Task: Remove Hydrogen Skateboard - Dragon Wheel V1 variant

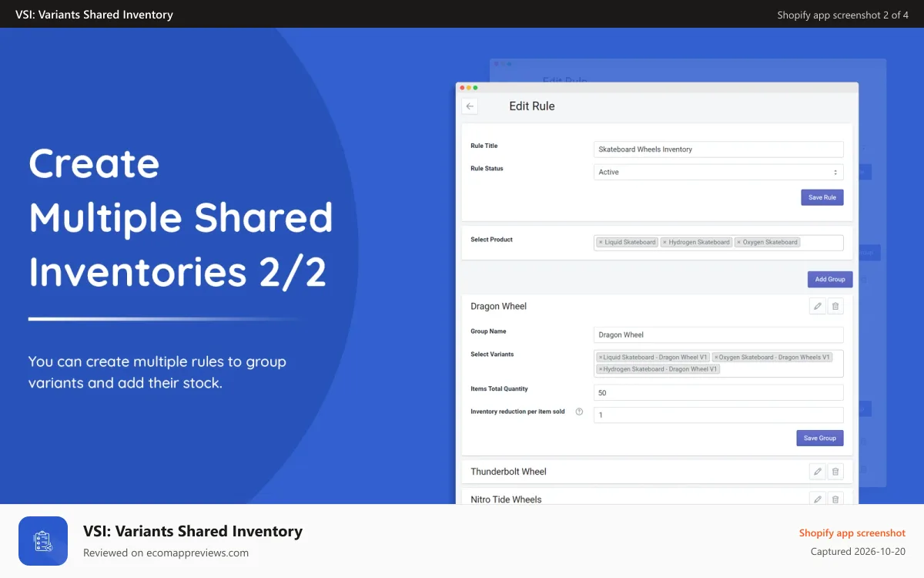Action: pos(601,369)
